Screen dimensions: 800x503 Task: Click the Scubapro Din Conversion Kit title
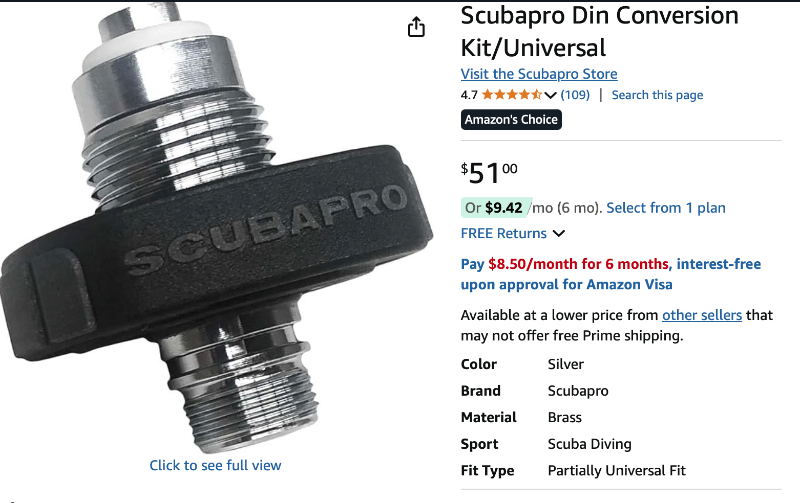coord(599,32)
